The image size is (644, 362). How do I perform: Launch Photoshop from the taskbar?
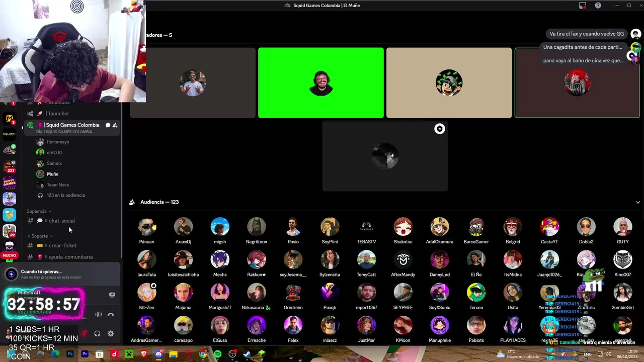(70, 354)
